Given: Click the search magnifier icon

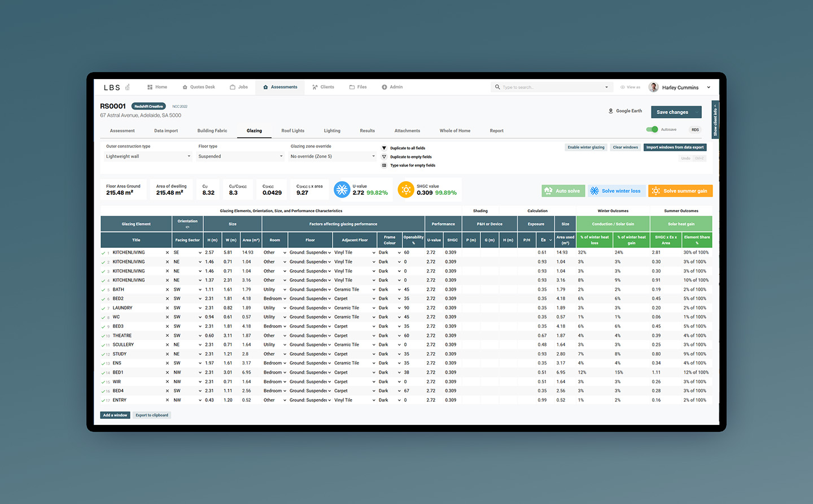Looking at the screenshot, I should pyautogui.click(x=497, y=87).
